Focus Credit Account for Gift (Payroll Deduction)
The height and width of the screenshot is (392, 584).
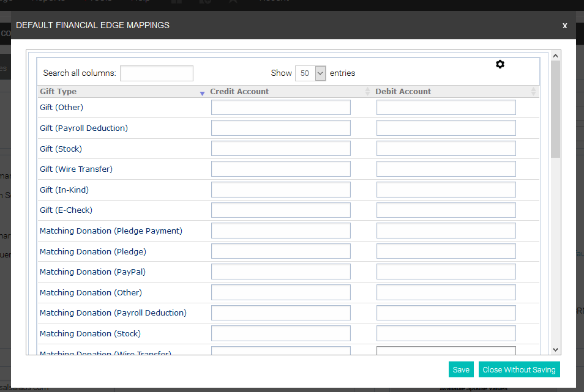pos(281,128)
